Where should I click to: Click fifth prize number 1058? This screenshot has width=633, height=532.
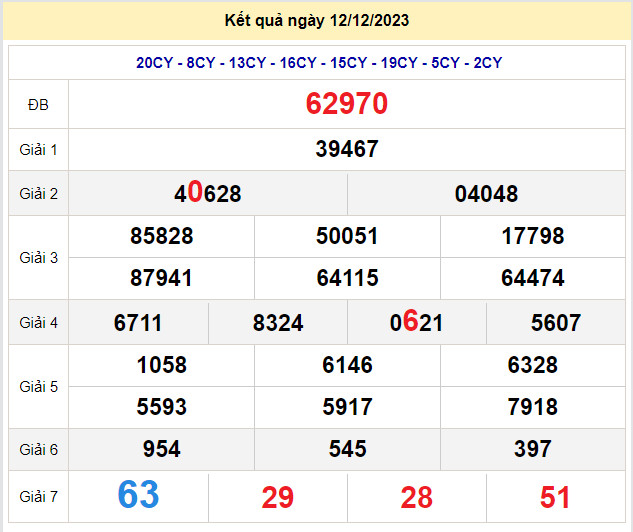coord(161,365)
